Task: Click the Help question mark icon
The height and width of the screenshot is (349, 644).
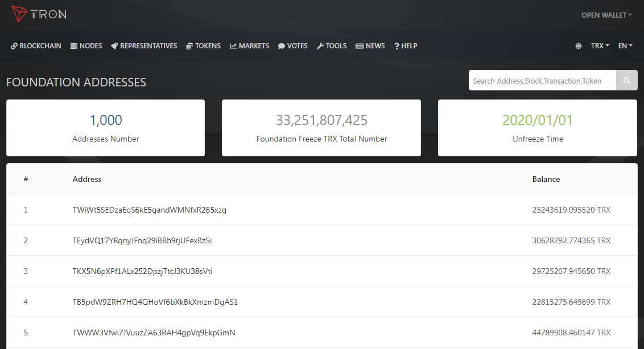Action: (x=397, y=46)
